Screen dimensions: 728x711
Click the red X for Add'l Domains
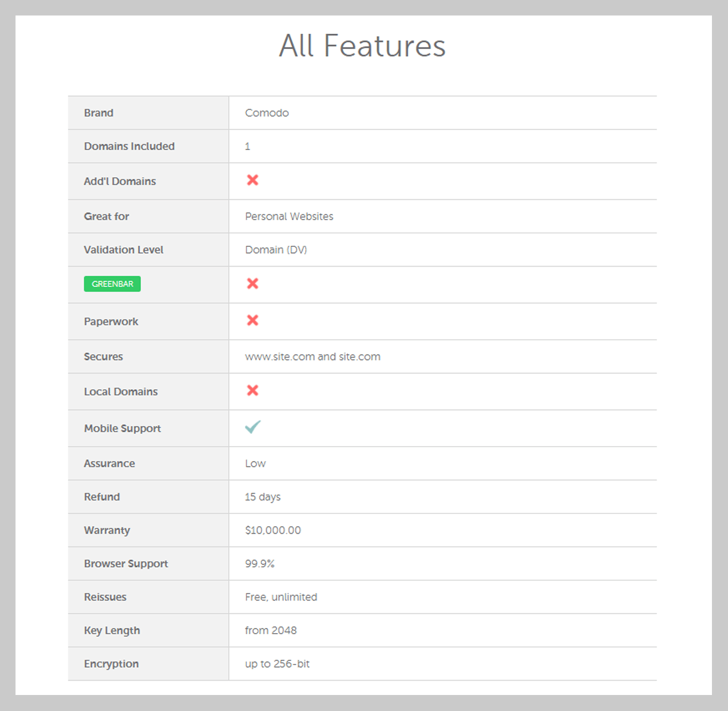[x=252, y=181]
